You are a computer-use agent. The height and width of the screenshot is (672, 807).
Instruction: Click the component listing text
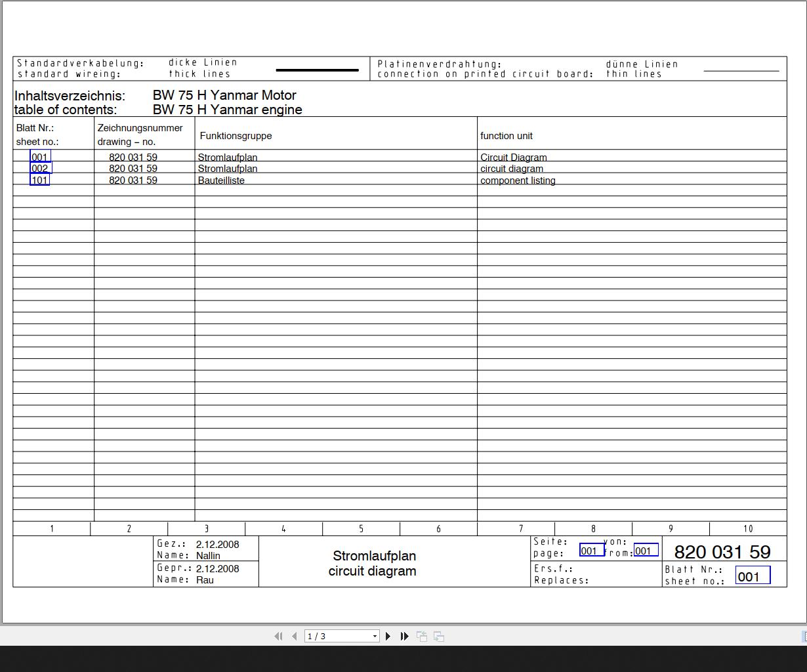518,180
